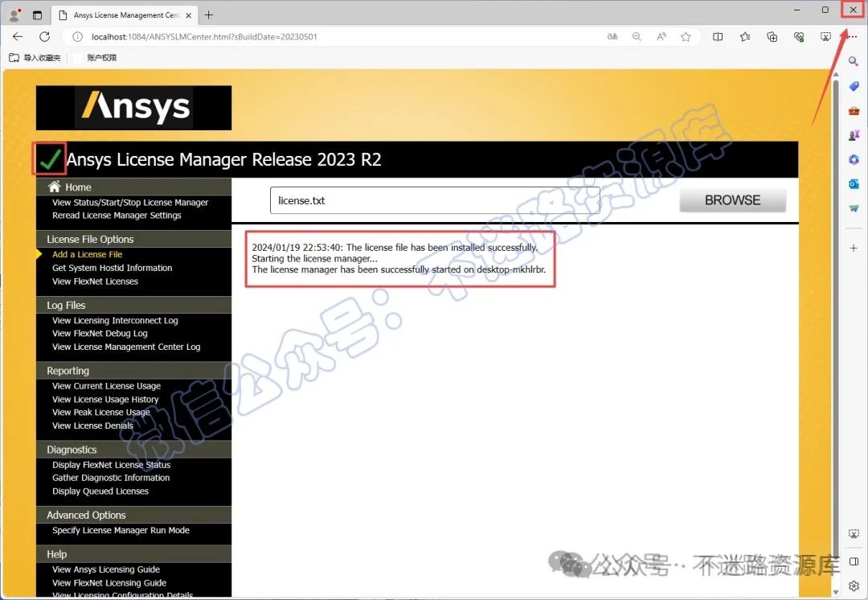Open sidebar settings gear icon

[x=854, y=586]
